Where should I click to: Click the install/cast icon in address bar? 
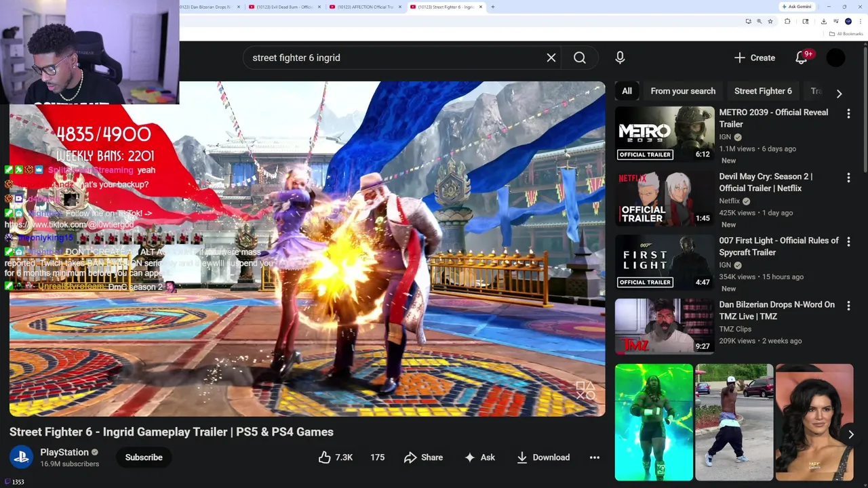pos(749,22)
